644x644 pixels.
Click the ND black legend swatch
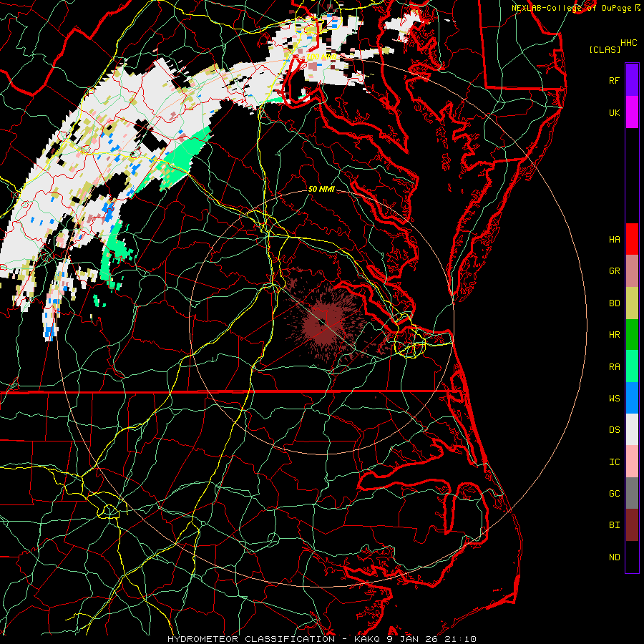pyautogui.click(x=632, y=557)
